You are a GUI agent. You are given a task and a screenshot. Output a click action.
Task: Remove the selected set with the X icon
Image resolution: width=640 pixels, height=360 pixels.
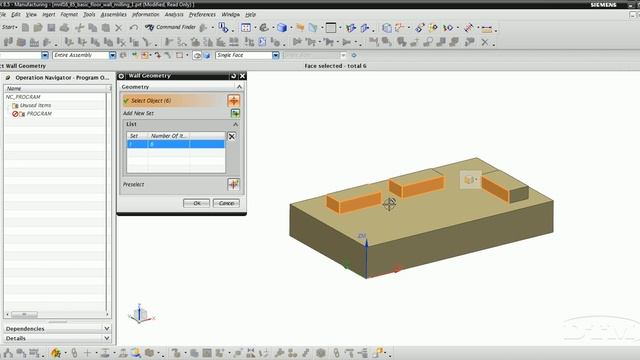[x=231, y=136]
